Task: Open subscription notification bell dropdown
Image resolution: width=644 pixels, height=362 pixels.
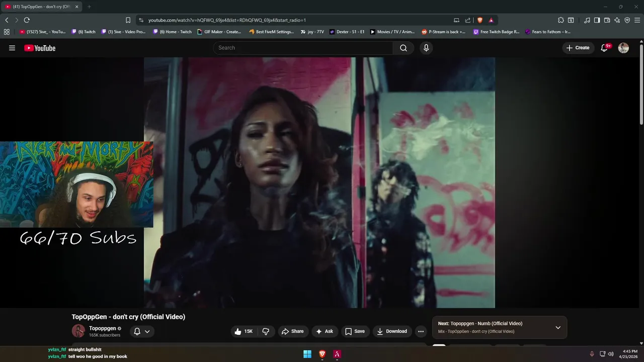Action: (x=142, y=331)
